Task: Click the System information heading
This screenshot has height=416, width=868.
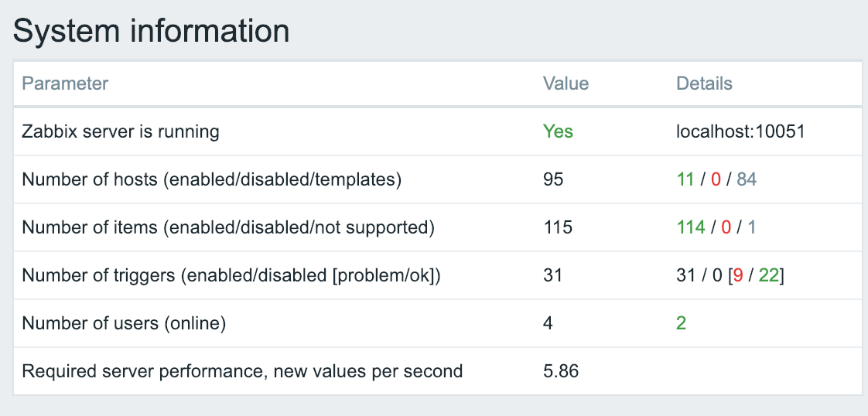Action: point(151,30)
